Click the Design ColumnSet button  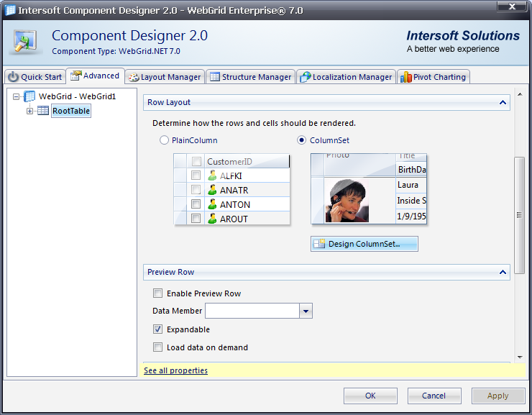point(364,244)
